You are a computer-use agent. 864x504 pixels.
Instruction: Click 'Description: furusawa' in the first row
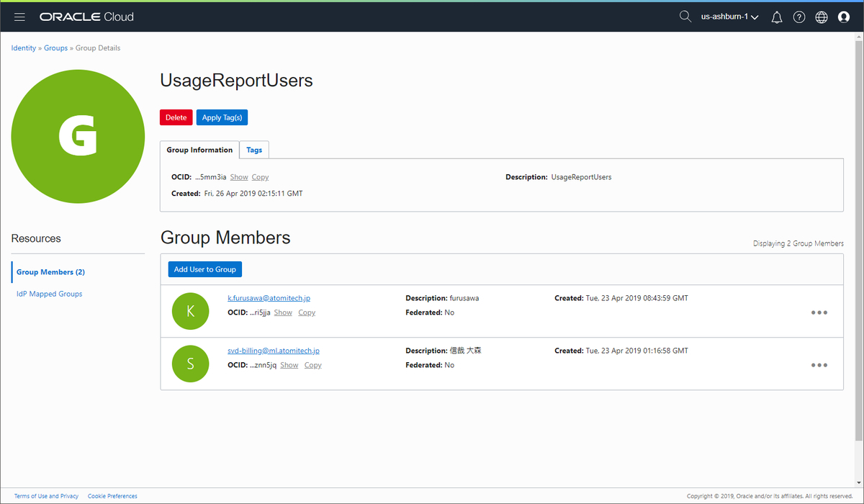click(x=442, y=297)
